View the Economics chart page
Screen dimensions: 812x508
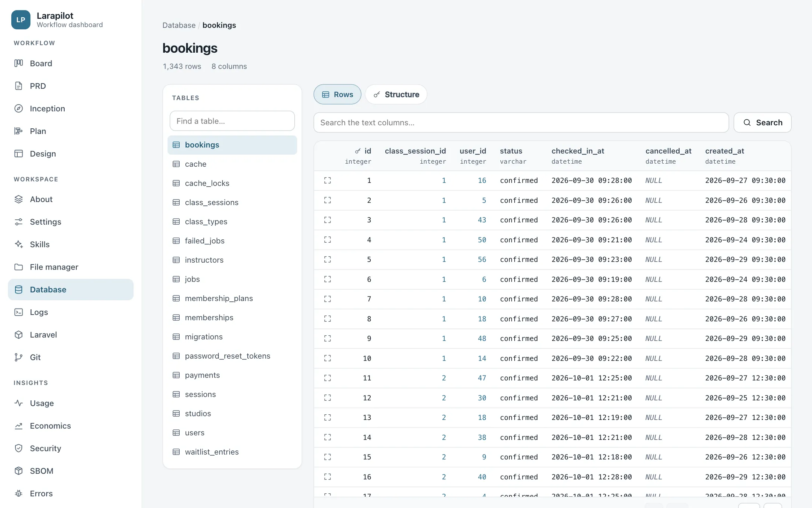tap(71, 426)
